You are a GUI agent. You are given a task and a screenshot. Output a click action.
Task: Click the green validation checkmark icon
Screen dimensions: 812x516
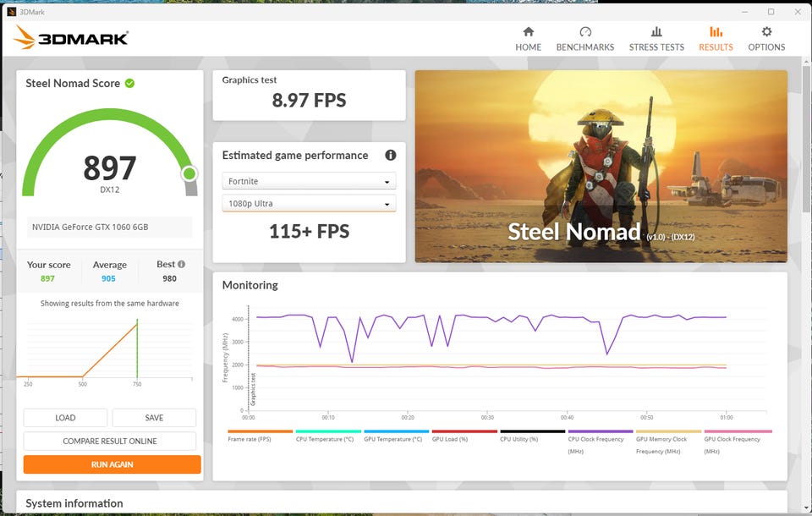click(x=129, y=83)
